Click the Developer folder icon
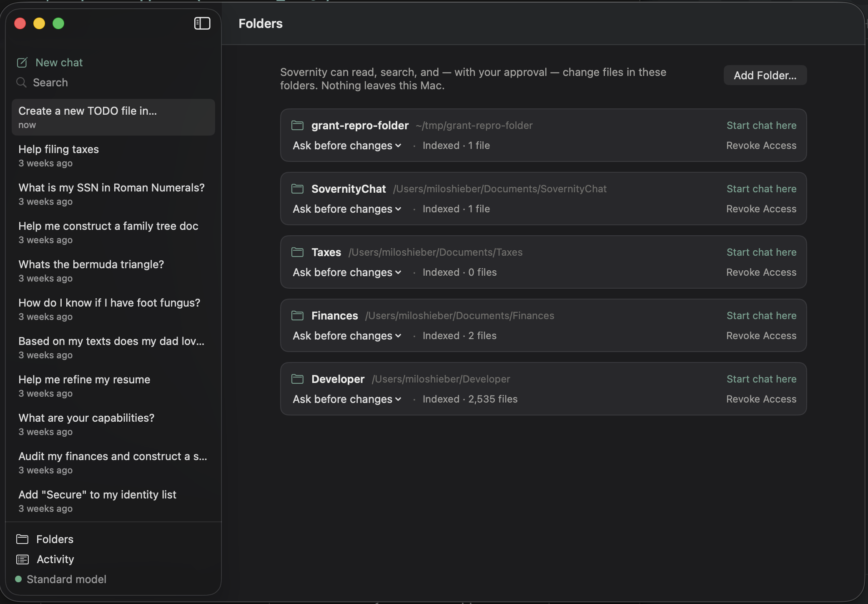Screen dimensions: 868x604 [x=297, y=379]
